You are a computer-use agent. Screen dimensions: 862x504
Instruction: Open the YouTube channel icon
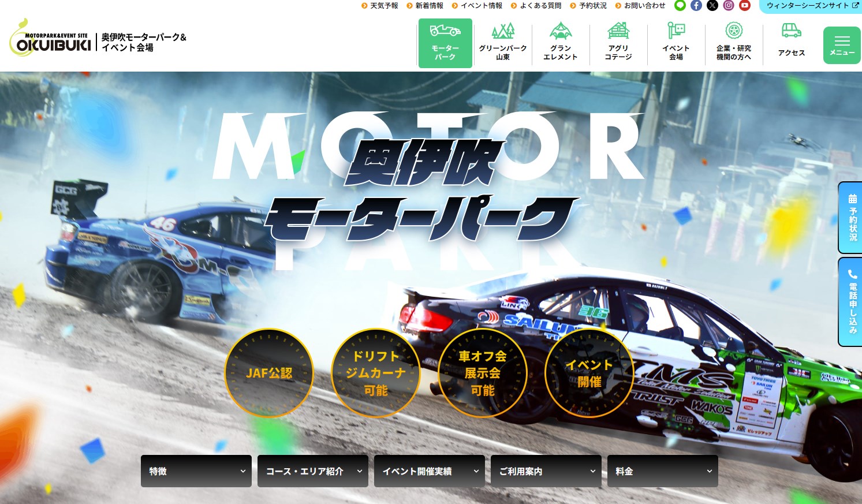pyautogui.click(x=745, y=6)
